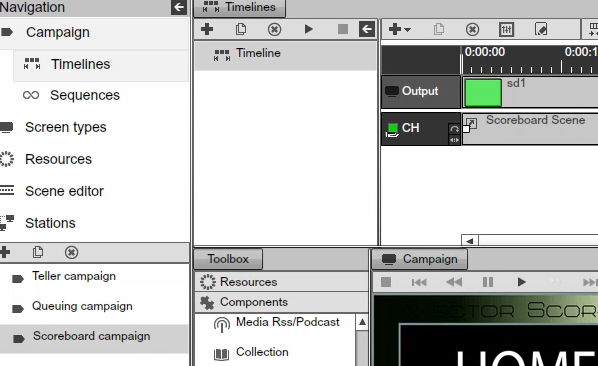Select the green sd1 output block

click(483, 93)
